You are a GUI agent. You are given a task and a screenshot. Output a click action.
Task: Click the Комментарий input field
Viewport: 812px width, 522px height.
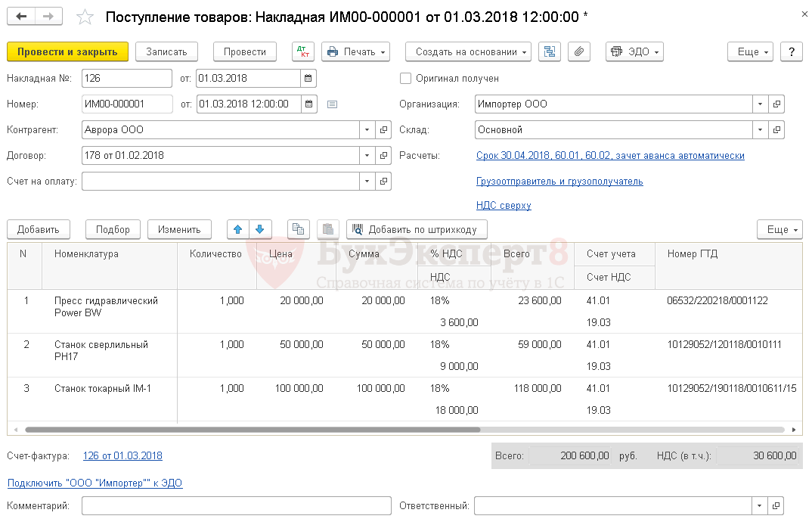click(236, 505)
